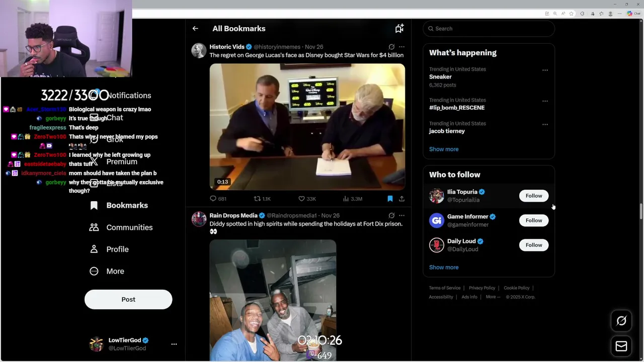Open the Diddy prison photo

point(273,300)
